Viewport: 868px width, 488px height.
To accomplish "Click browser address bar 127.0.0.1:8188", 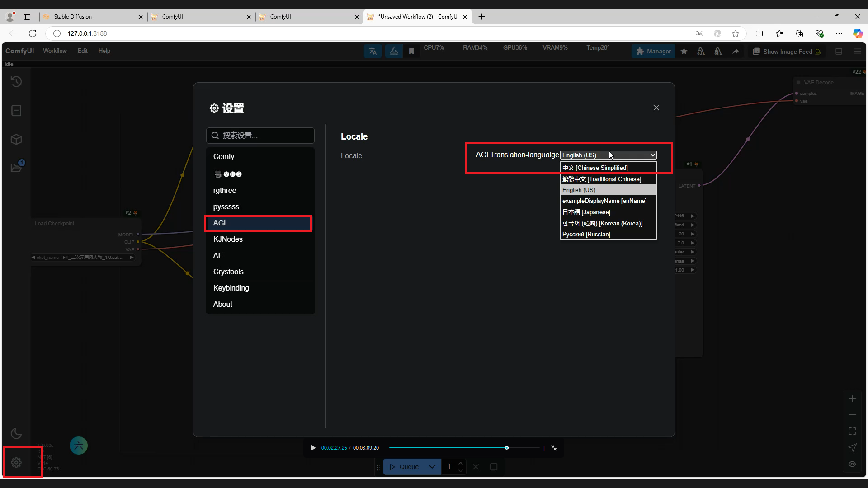I will coord(87,33).
